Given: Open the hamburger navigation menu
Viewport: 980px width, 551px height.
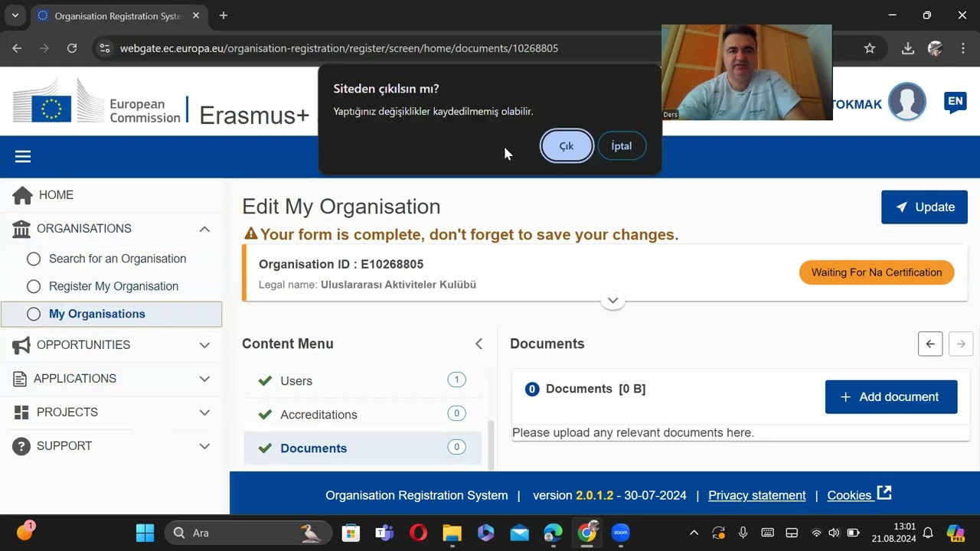Looking at the screenshot, I should click(23, 157).
